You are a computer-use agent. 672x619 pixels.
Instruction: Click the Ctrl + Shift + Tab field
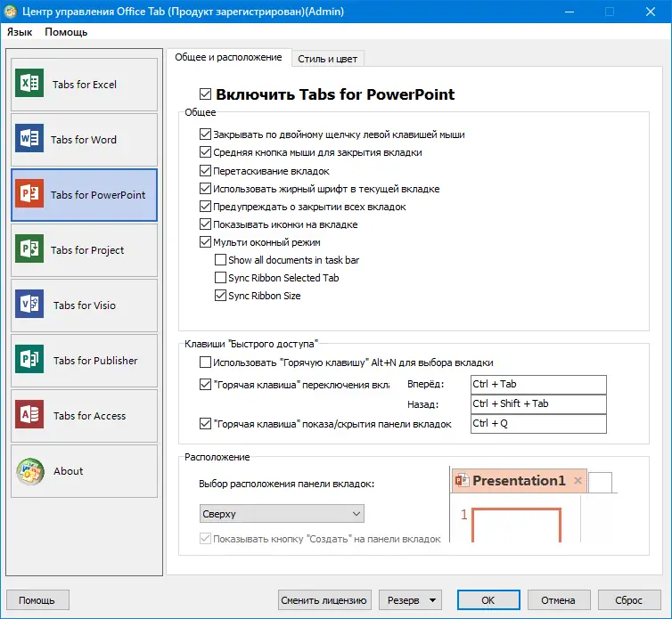pyautogui.click(x=538, y=404)
